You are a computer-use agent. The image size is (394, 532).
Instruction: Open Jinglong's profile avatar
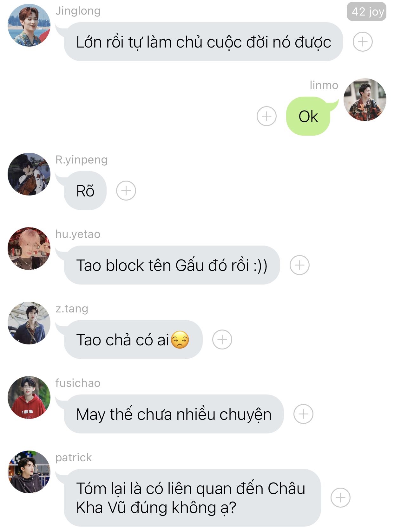pos(29,25)
